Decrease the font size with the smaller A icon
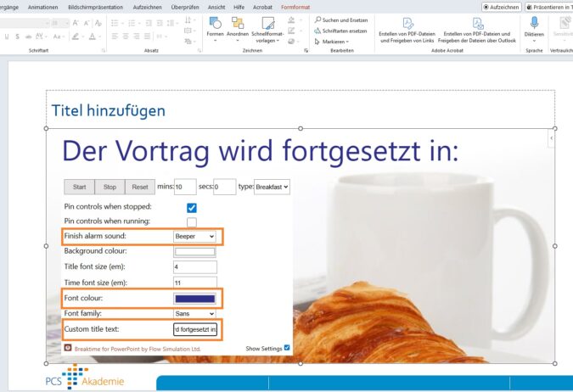The width and height of the screenshot is (573, 392). [x=87, y=23]
